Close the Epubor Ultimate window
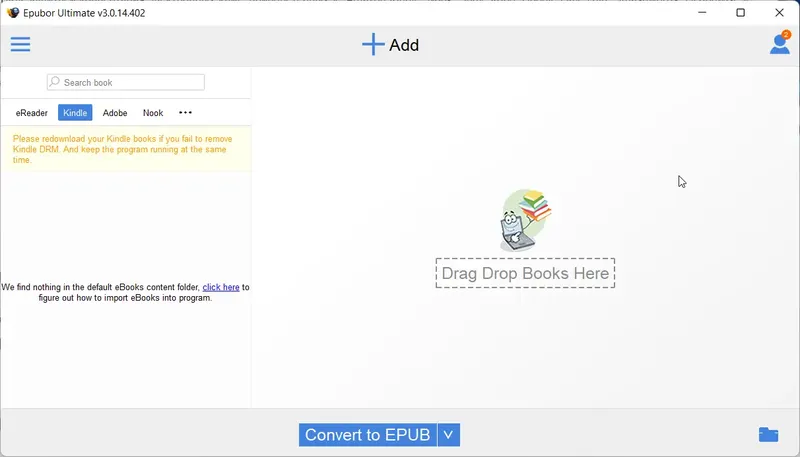The image size is (800, 457). click(779, 12)
